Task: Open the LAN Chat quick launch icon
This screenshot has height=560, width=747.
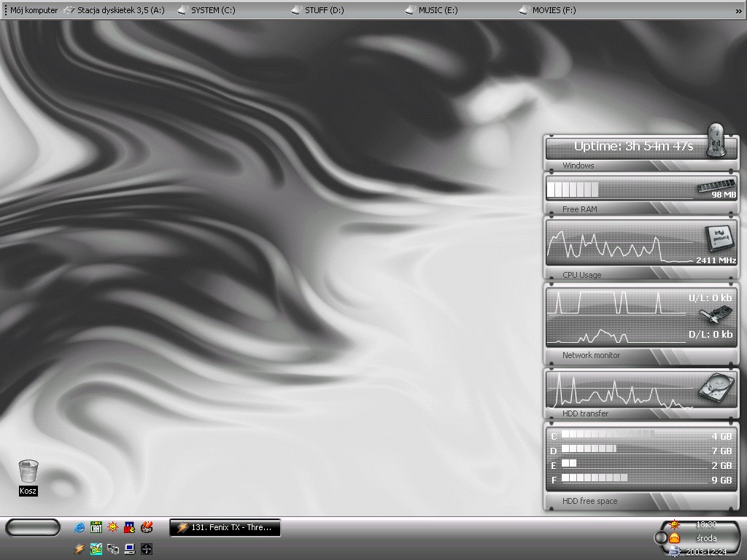Action: pyautogui.click(x=96, y=527)
